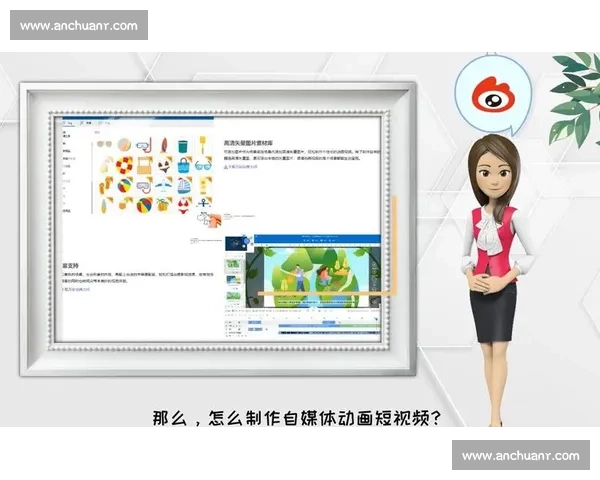The height and width of the screenshot is (480, 600).
Task: Select the wooden beach stand icon
Action: click(x=144, y=165)
